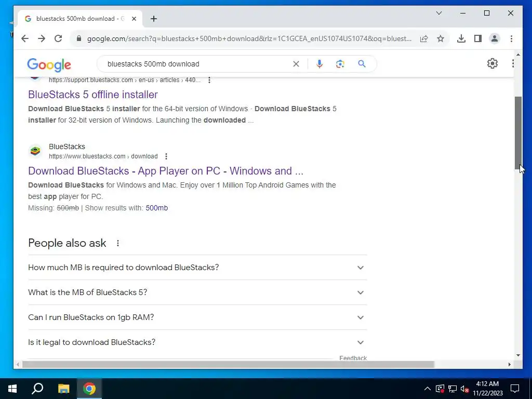Clear the search box text

tap(296, 64)
